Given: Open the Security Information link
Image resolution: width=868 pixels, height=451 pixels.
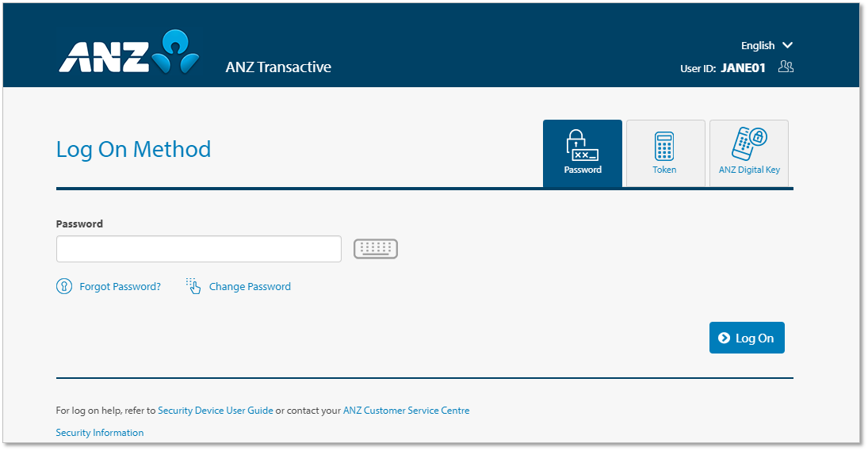Looking at the screenshot, I should [x=100, y=433].
